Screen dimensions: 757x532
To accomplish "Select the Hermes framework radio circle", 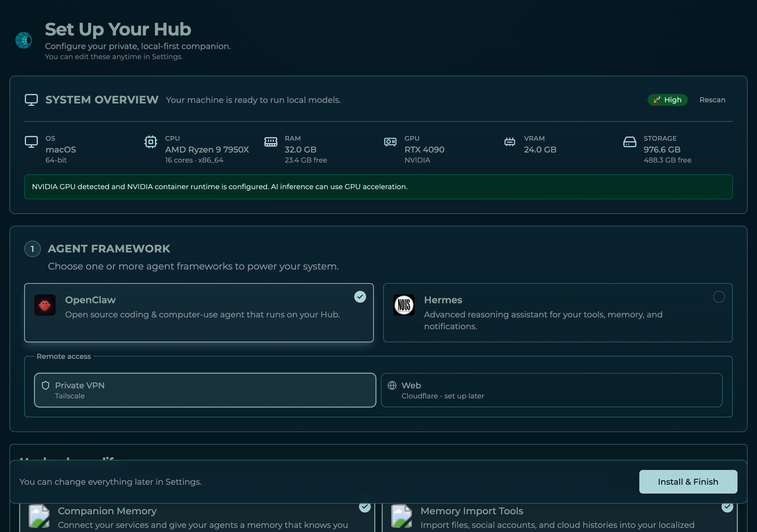I will [x=719, y=297].
